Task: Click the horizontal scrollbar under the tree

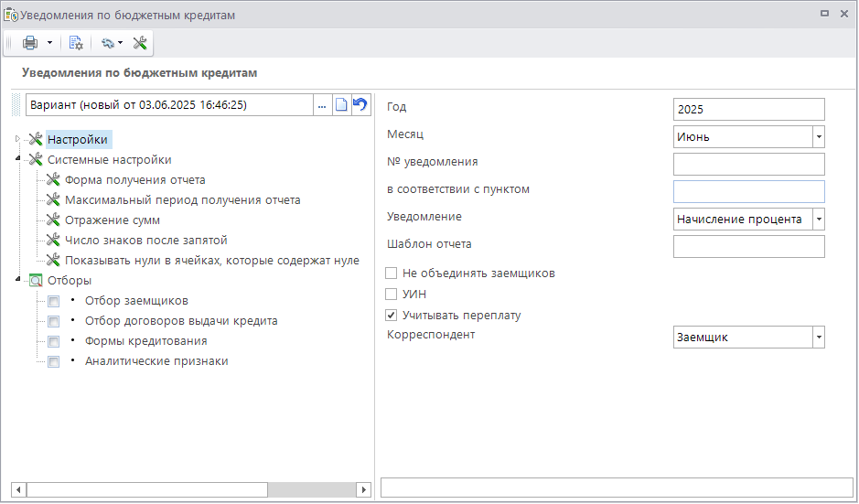Action: click(x=146, y=489)
